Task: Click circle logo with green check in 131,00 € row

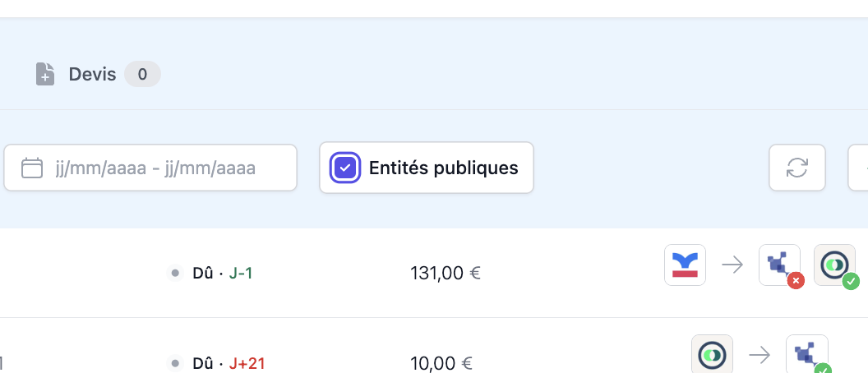Action: click(x=834, y=265)
